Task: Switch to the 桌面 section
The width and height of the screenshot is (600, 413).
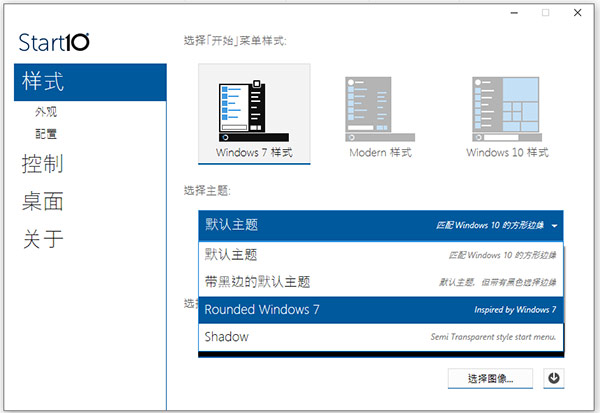Action: [x=42, y=201]
